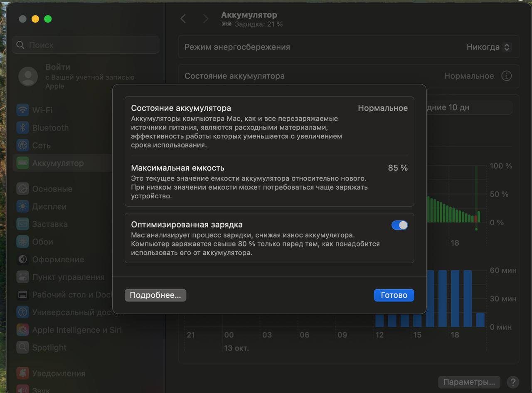
Task: Select the Пункт управления icon
Action: 22,277
